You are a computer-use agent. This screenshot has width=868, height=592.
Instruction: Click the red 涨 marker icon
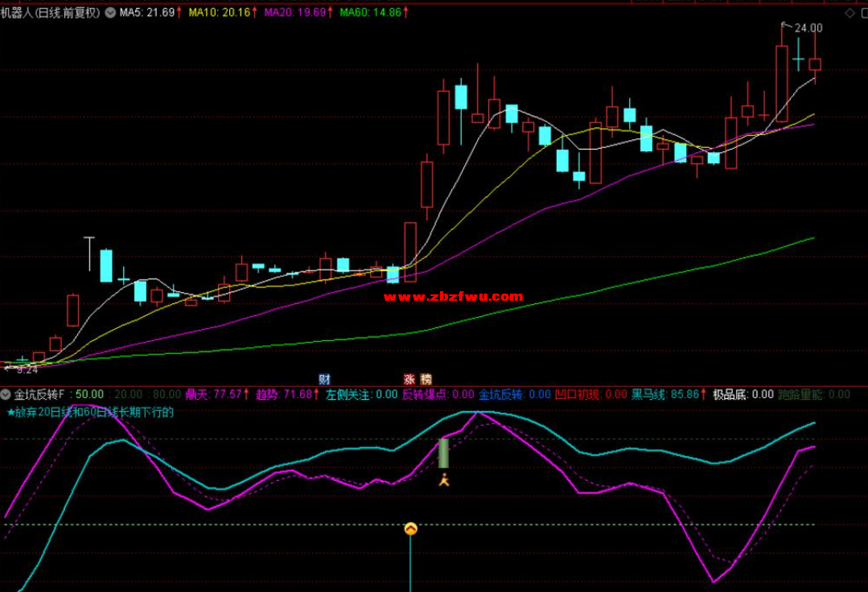(x=409, y=379)
